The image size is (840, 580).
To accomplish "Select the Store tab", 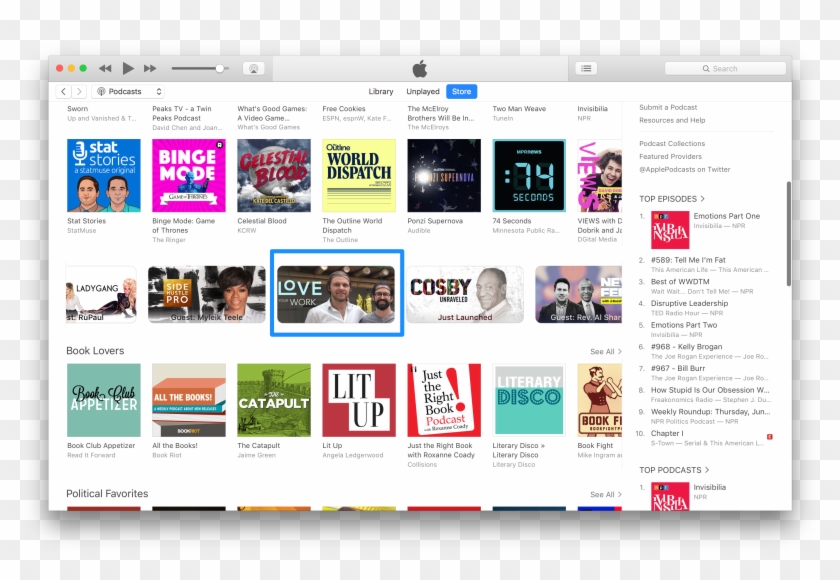I will click(x=461, y=91).
